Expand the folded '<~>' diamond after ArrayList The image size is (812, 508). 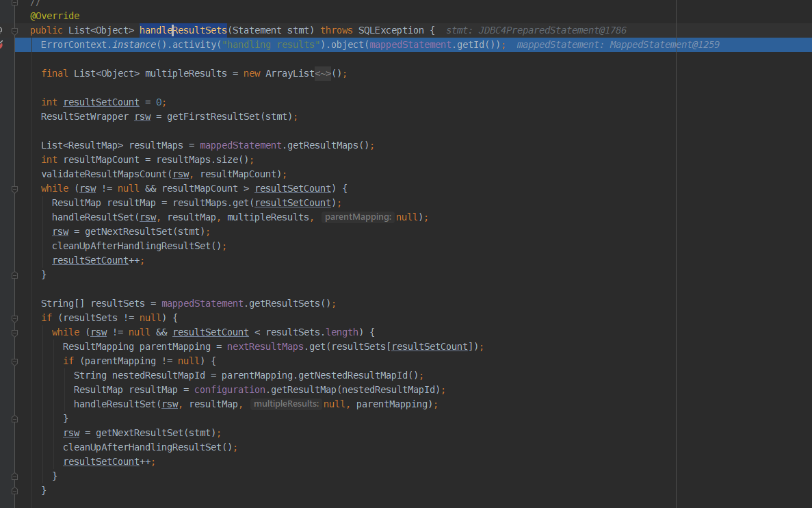(x=323, y=74)
